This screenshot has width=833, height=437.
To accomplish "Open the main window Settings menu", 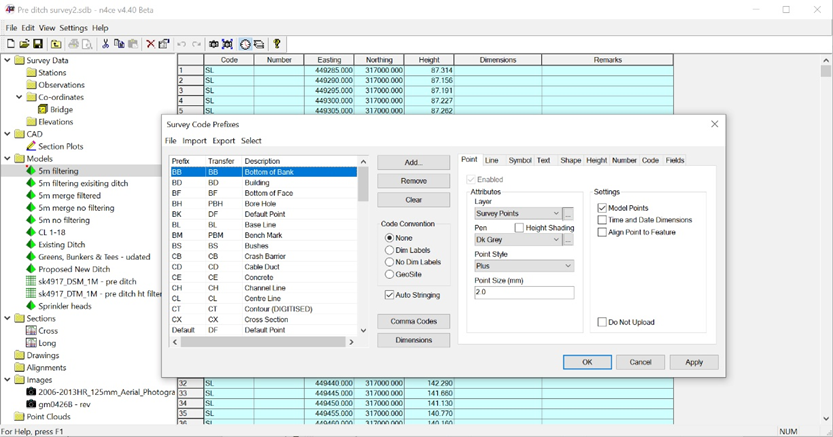I will pos(73,28).
